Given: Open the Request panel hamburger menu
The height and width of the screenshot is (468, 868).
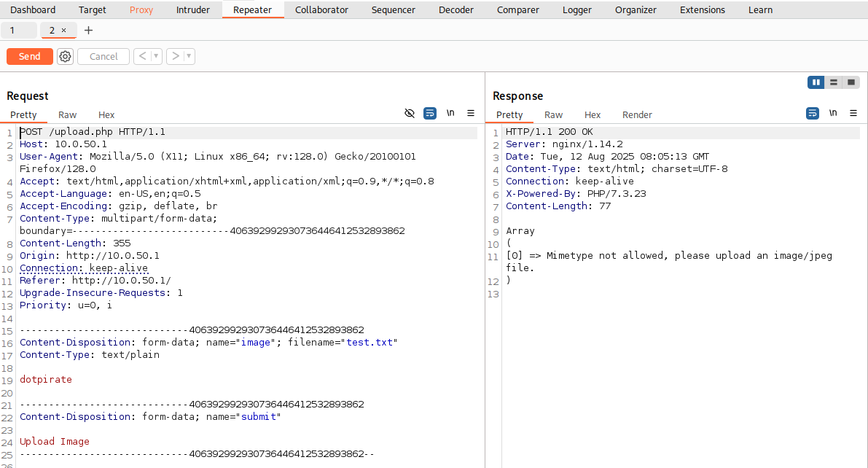Looking at the screenshot, I should click(471, 114).
